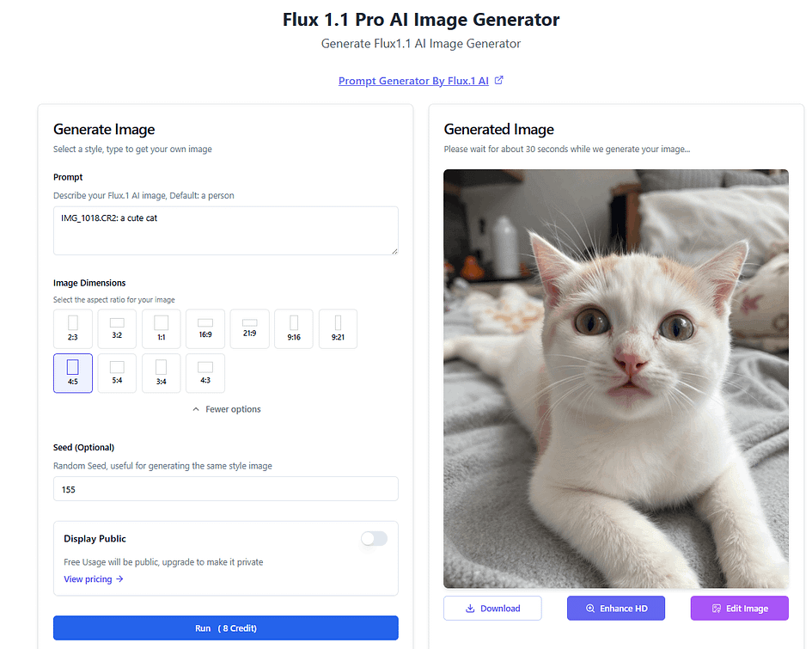Select the 2:3 aspect ratio icon

click(x=73, y=329)
